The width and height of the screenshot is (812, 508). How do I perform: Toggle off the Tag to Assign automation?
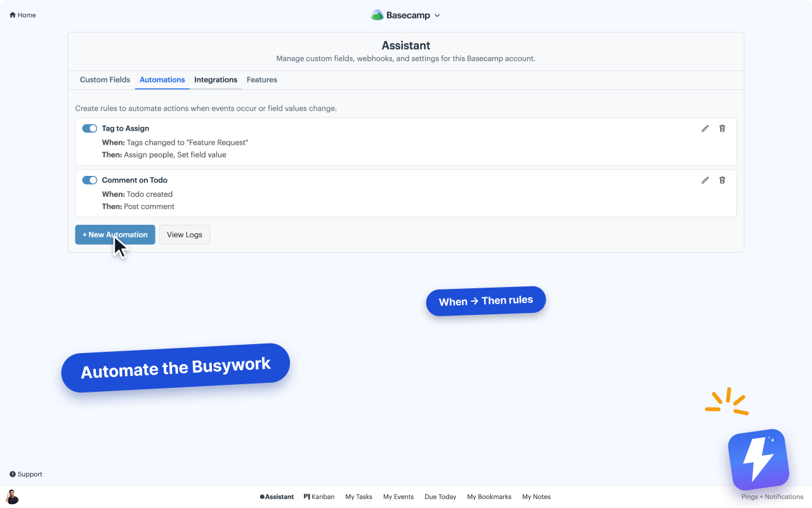pos(89,128)
